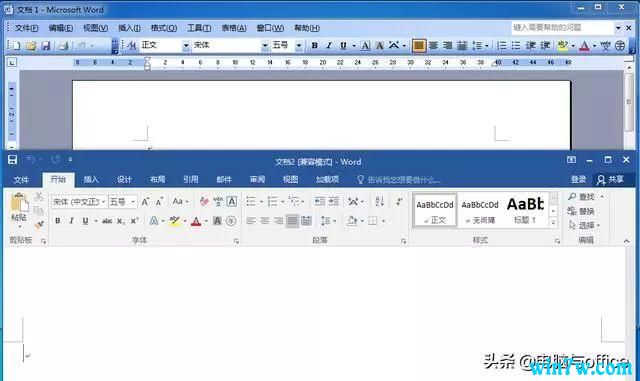Click Sort A-Z icon in paragraph group
The height and width of the screenshot is (381, 640).
[380, 201]
